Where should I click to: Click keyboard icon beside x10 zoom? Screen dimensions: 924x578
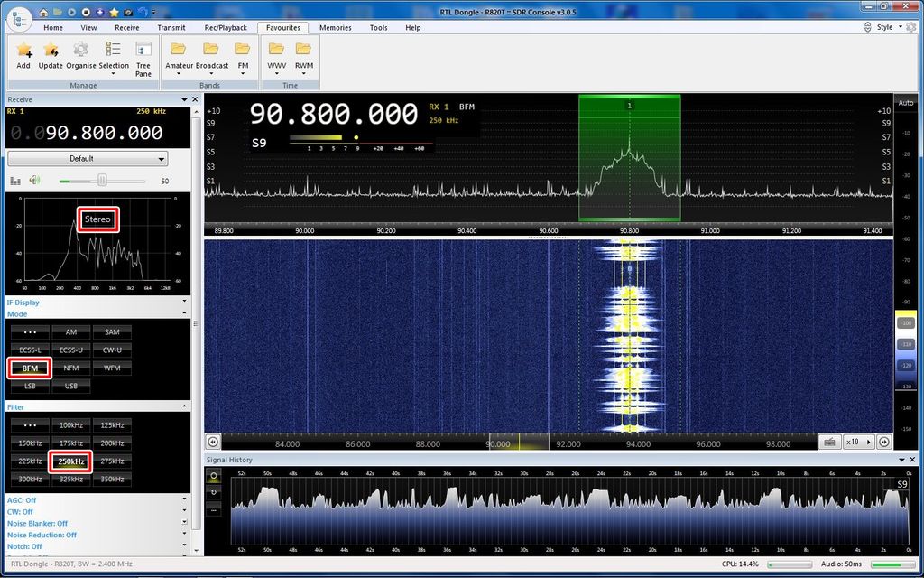tap(830, 442)
